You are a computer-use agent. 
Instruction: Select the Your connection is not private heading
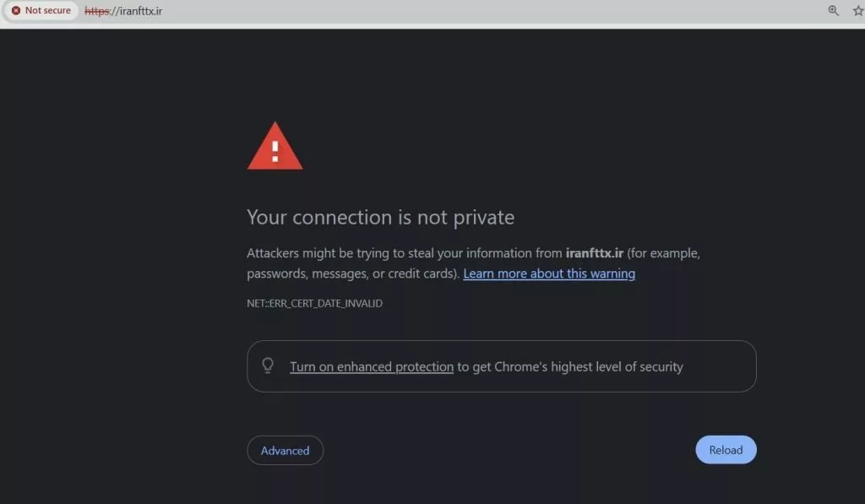(380, 217)
